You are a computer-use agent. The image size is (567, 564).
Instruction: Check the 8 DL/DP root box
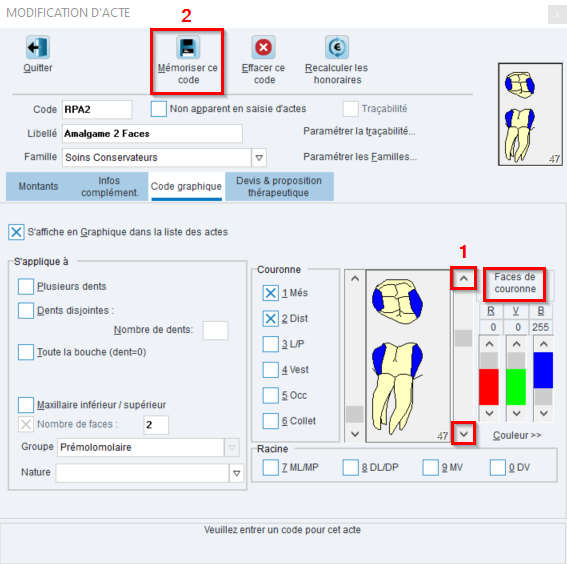tap(350, 467)
